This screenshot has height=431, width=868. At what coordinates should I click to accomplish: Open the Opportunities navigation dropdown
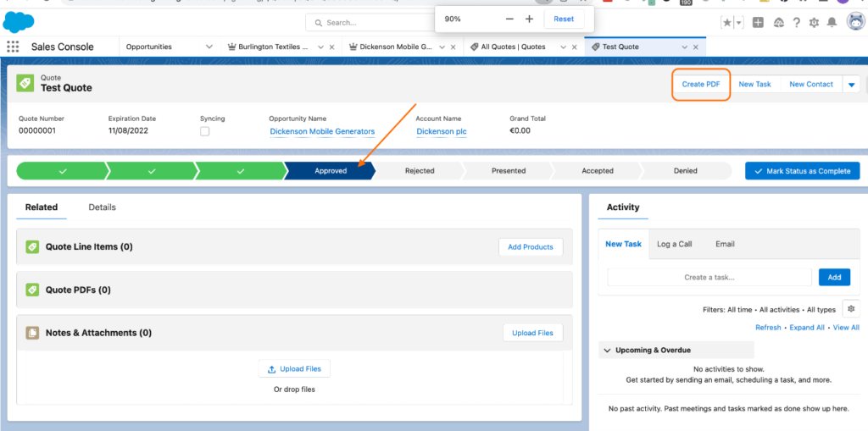tap(209, 47)
